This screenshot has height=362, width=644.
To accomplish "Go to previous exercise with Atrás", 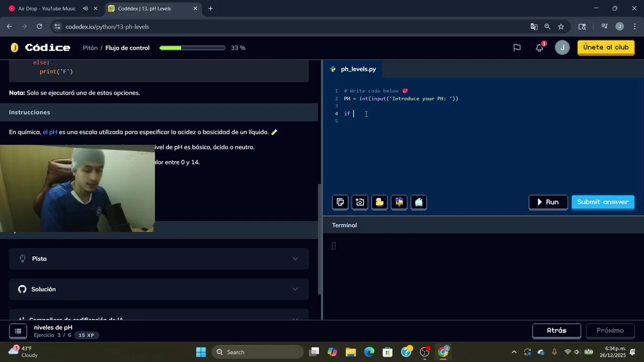I will coord(556,331).
